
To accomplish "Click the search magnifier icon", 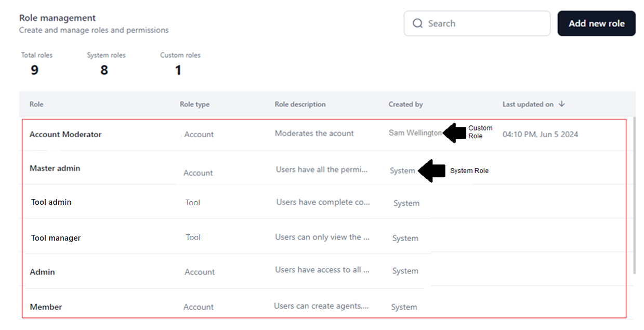I will [x=417, y=23].
